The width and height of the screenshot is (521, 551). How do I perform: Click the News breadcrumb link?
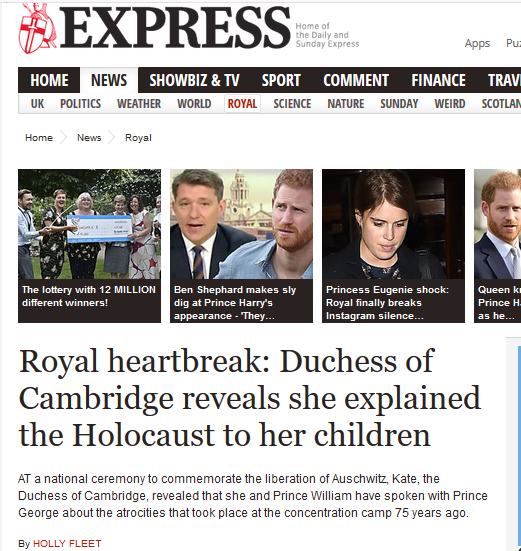[89, 137]
